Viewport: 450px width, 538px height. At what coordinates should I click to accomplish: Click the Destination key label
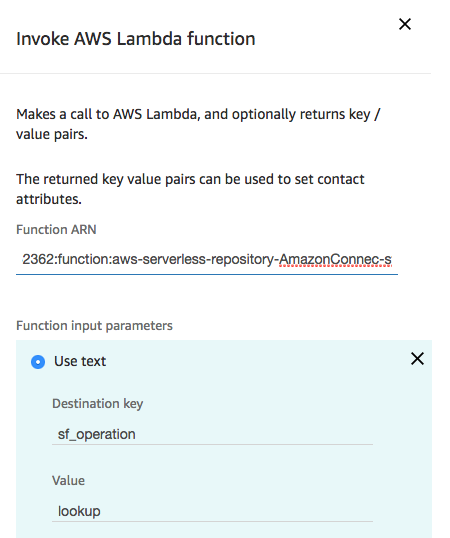tap(97, 404)
